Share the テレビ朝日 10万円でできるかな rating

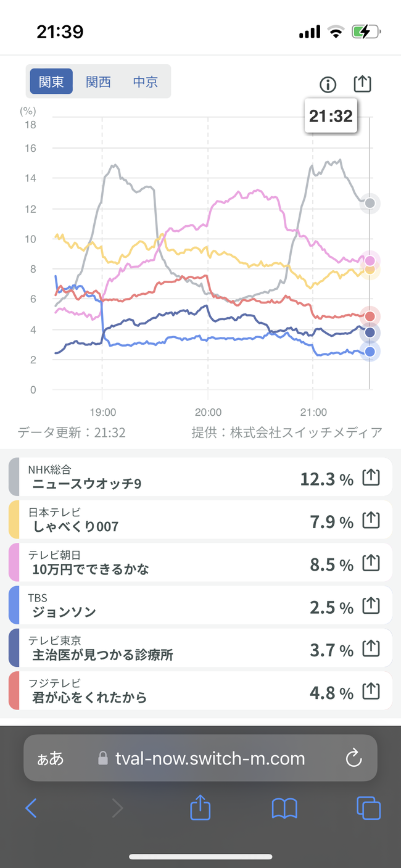click(x=370, y=564)
